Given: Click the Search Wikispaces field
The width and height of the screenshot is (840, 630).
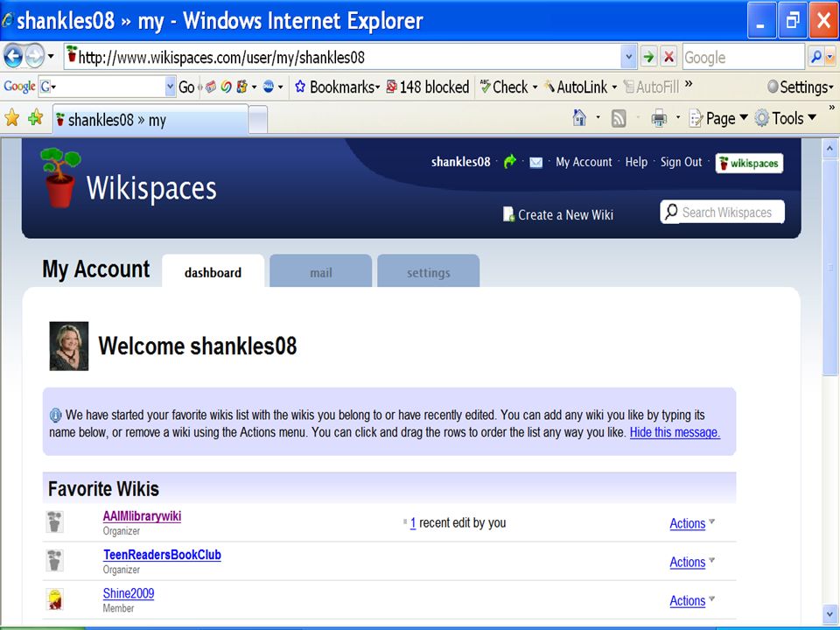Looking at the screenshot, I should 722,212.
